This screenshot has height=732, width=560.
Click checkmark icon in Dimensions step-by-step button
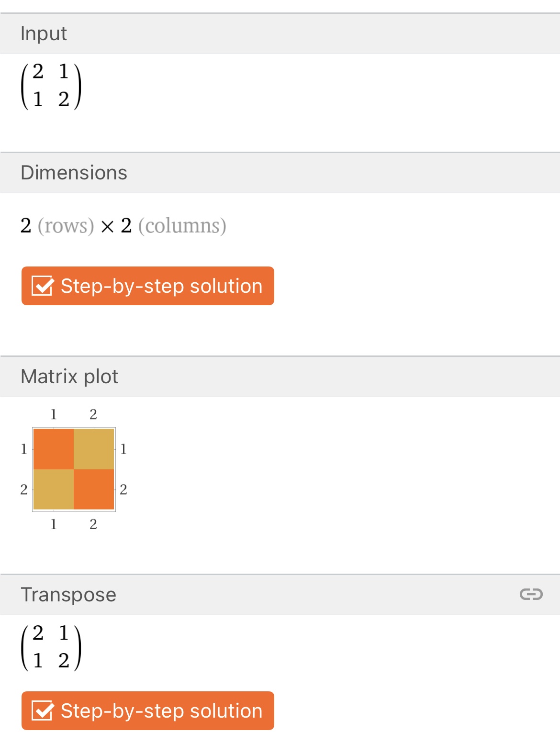tap(42, 286)
